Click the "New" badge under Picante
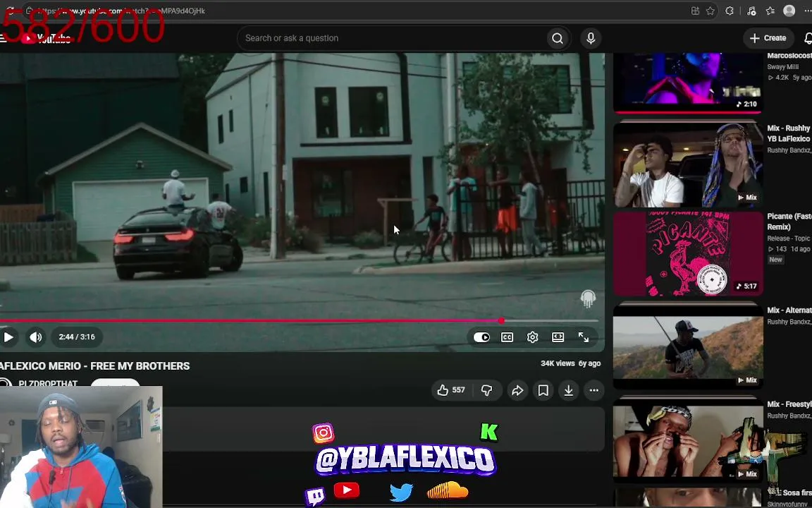 coord(775,260)
